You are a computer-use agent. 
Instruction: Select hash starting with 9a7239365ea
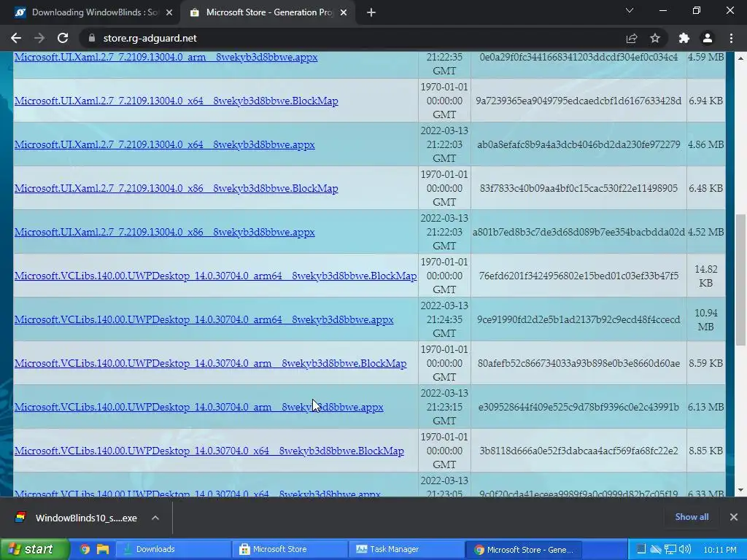click(578, 101)
